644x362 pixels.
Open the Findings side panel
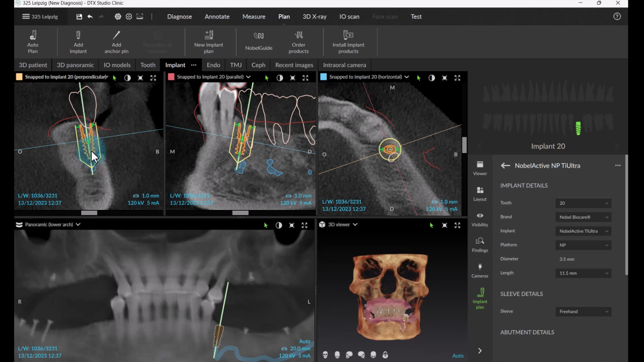[x=480, y=245]
